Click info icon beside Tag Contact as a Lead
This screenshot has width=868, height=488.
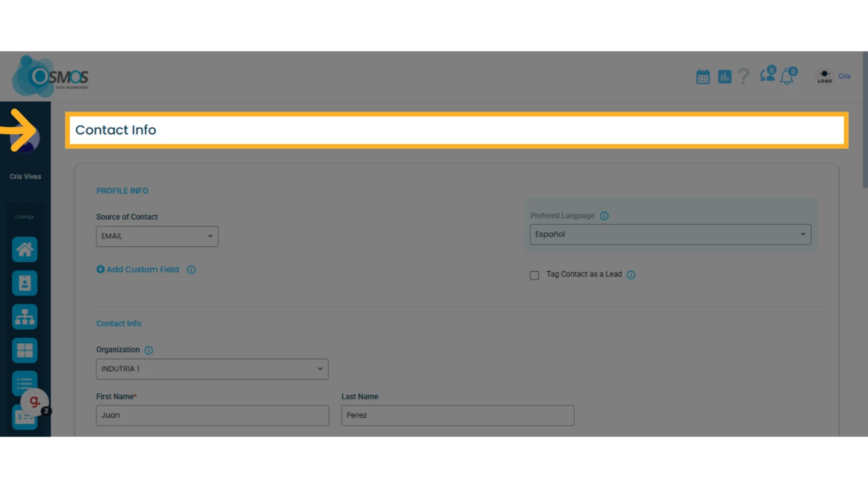click(x=631, y=275)
